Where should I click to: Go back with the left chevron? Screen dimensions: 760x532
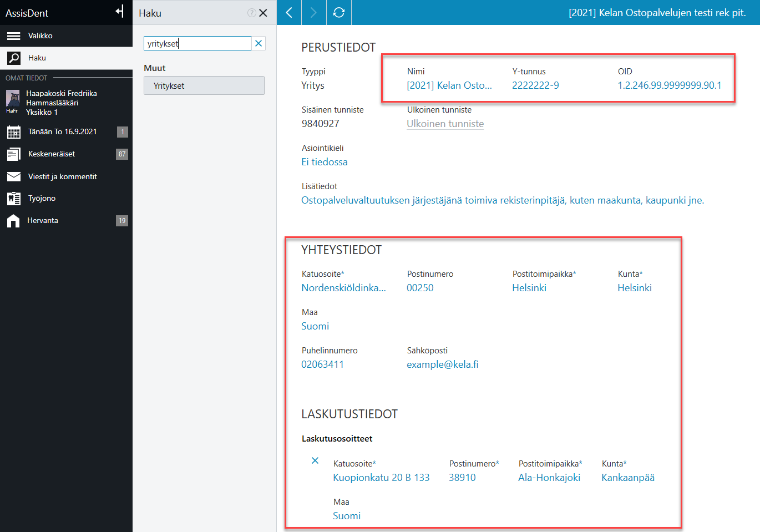(x=289, y=12)
